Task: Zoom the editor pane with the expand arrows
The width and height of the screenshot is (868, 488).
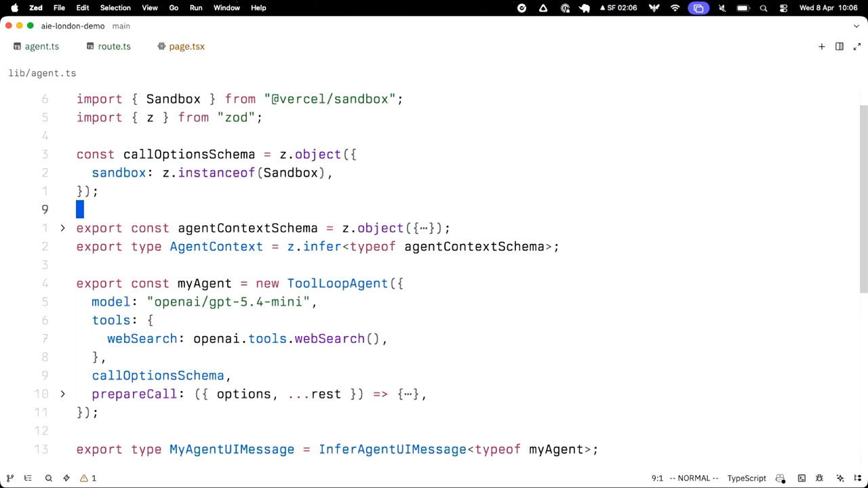Action: (856, 46)
